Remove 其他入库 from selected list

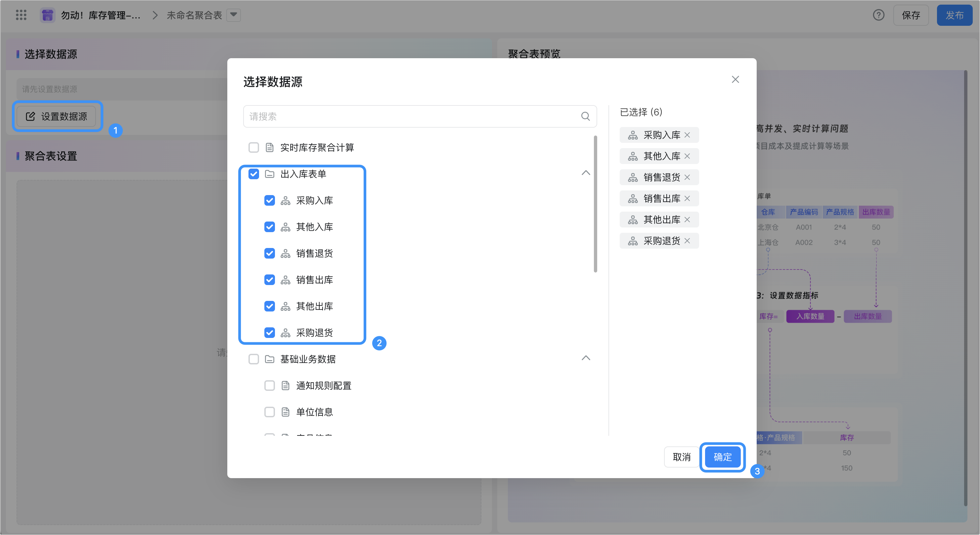[x=687, y=156]
